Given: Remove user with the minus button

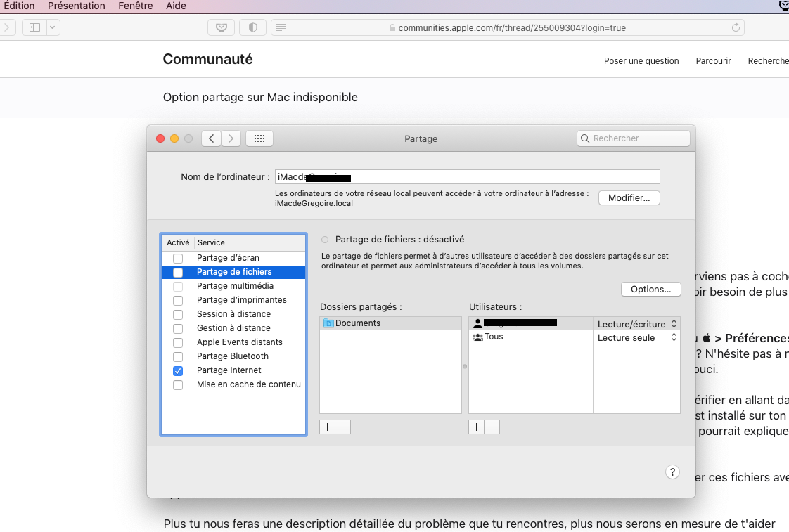Looking at the screenshot, I should point(492,427).
